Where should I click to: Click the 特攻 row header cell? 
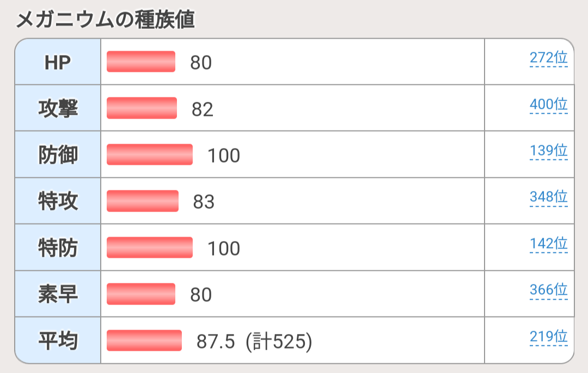(x=58, y=201)
